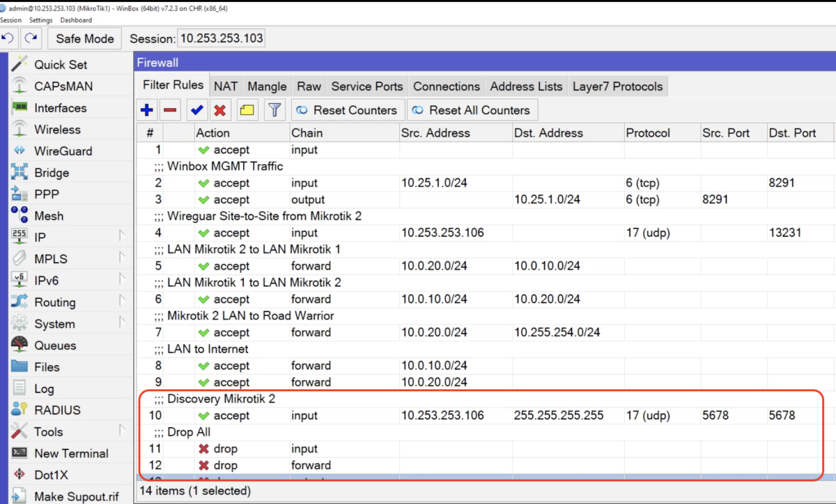Image resolution: width=836 pixels, height=504 pixels.
Task: Click the Session address field 10.253.253.103
Action: point(222,38)
